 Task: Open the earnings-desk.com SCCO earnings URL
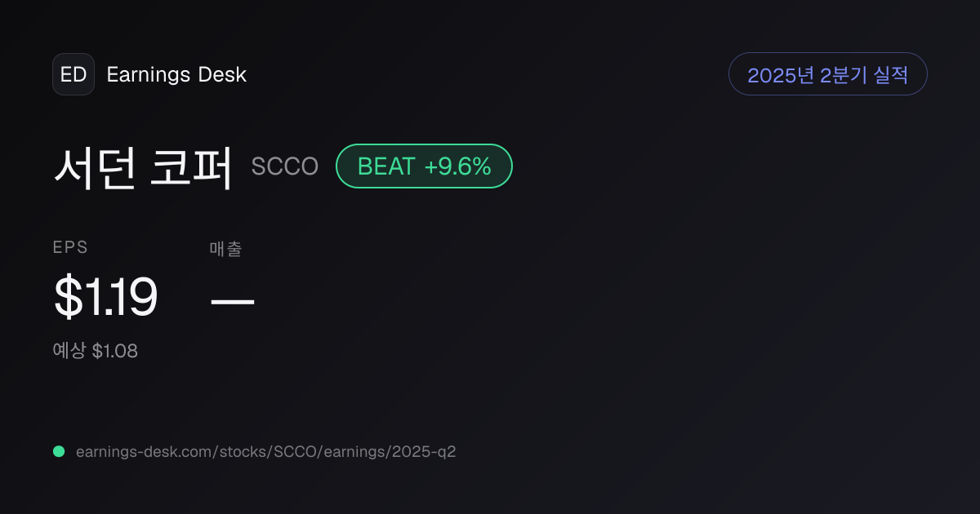pos(265,451)
